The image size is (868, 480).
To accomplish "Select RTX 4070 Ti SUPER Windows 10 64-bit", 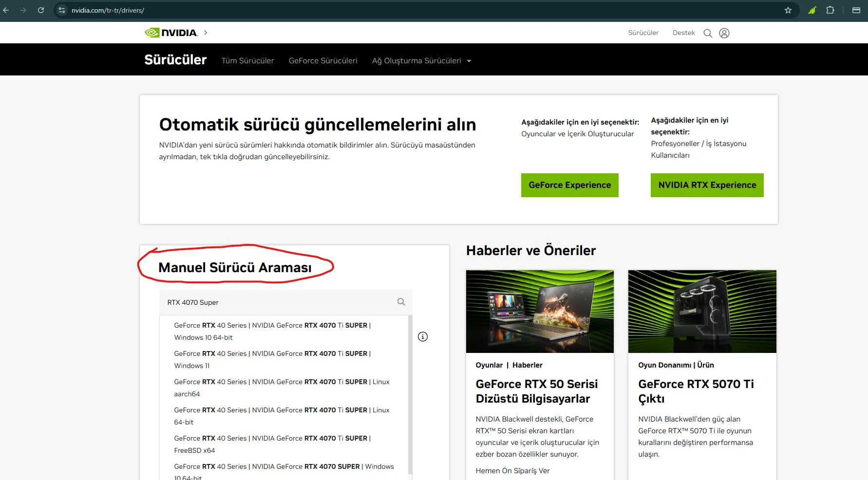I will (283, 331).
